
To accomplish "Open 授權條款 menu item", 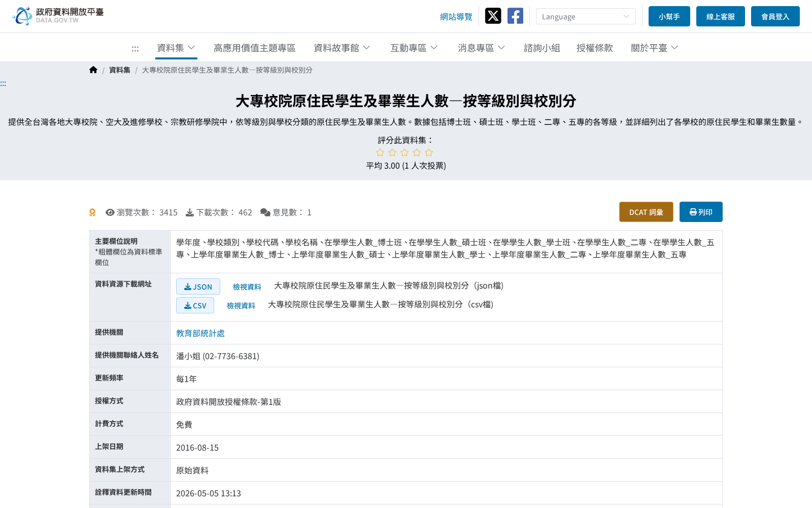I will pos(595,48).
